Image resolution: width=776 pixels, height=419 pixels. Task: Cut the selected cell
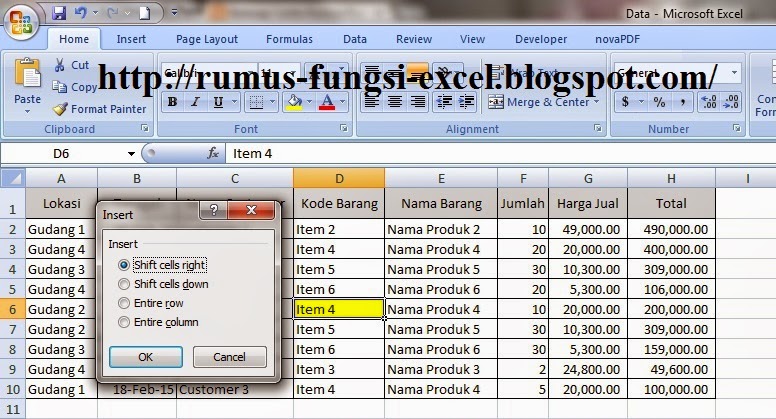coord(71,65)
